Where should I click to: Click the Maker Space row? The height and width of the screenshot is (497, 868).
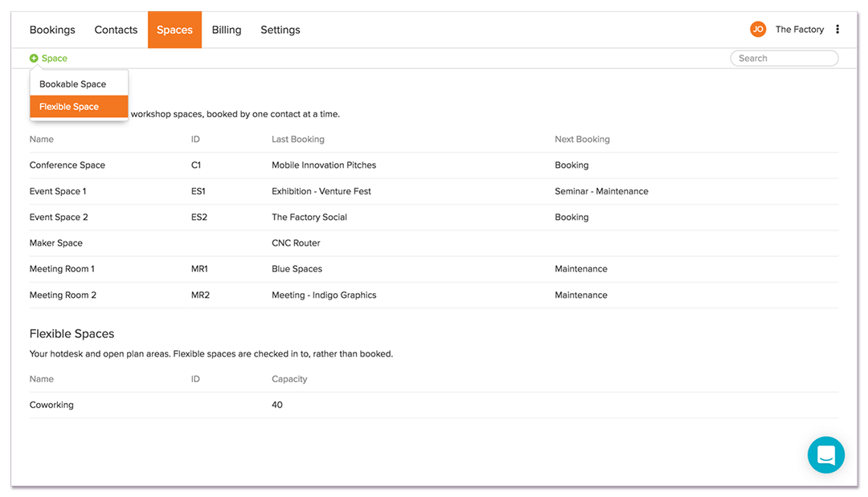(x=56, y=243)
